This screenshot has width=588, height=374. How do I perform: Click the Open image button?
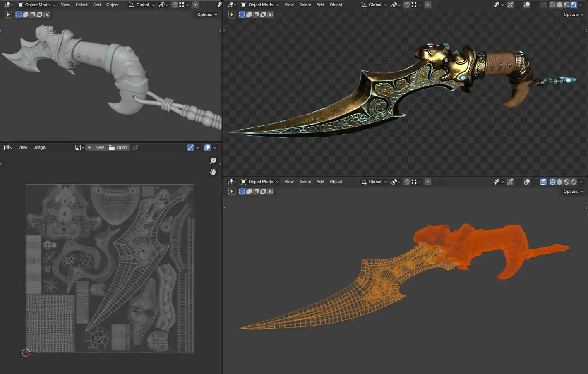(x=118, y=147)
